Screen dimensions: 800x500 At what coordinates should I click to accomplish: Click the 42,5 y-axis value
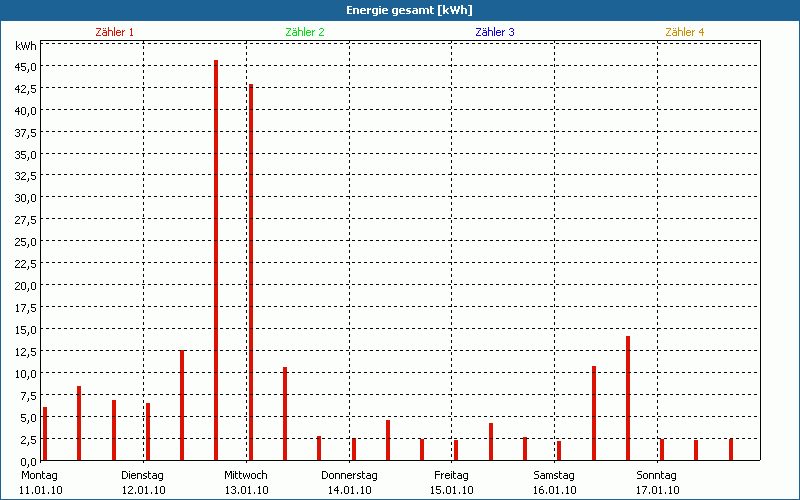pos(26,89)
